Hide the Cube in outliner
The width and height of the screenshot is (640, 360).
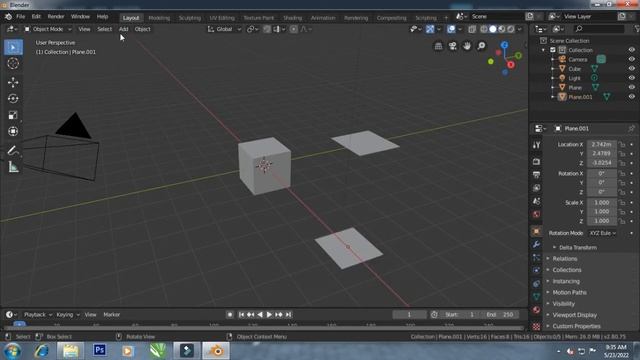tap(631, 69)
